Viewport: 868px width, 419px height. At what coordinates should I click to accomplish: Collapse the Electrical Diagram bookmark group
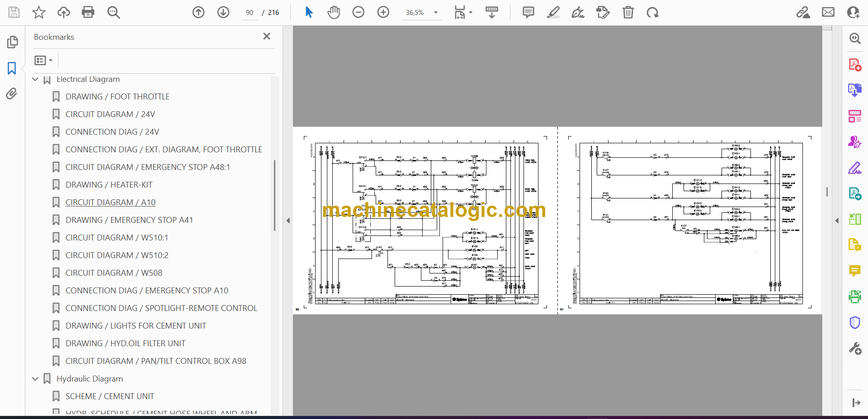pyautogui.click(x=35, y=79)
